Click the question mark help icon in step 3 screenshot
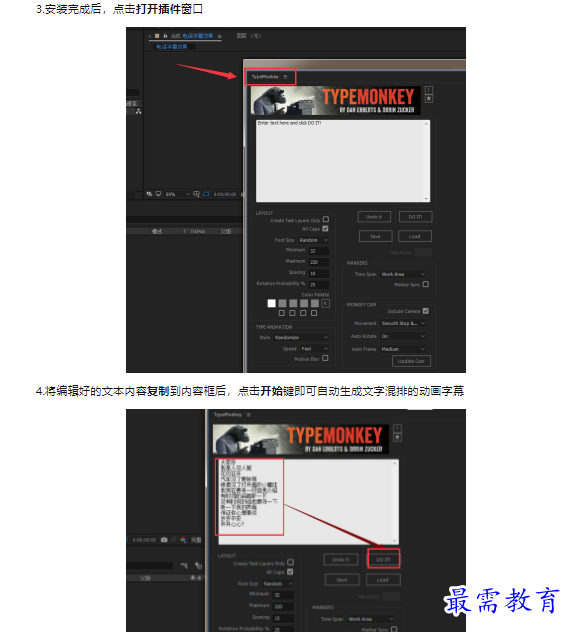The height and width of the screenshot is (632, 568). pos(429,90)
